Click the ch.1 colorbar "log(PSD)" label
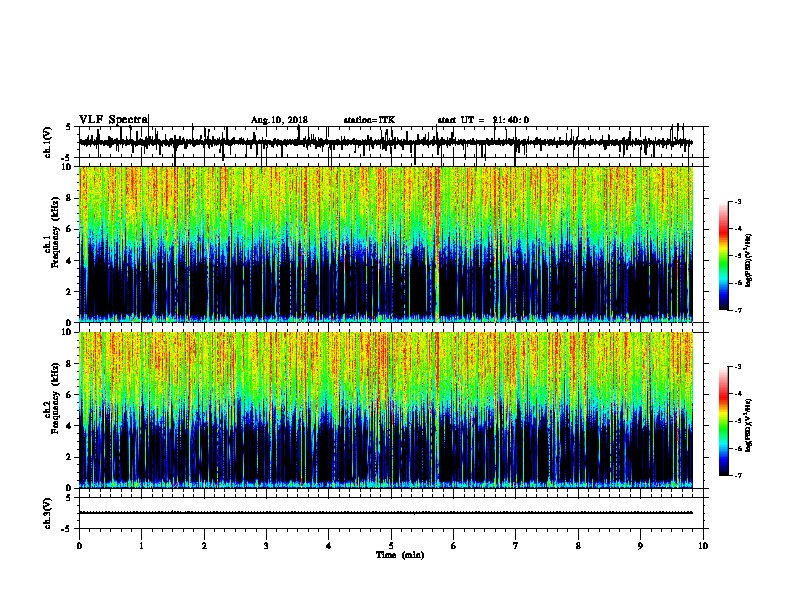The image size is (792, 612). [749, 261]
